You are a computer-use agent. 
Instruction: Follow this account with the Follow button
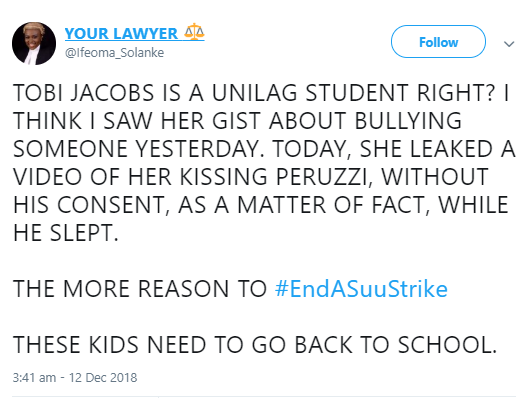tap(438, 42)
